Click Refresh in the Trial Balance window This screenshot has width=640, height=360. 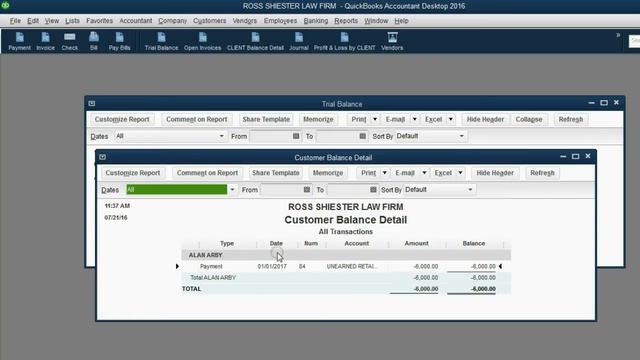pyautogui.click(x=571, y=119)
